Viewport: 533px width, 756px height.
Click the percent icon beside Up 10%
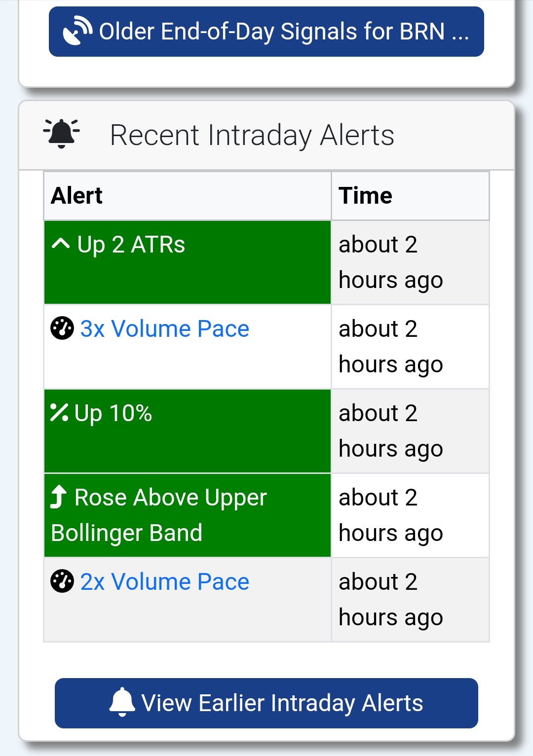59,413
